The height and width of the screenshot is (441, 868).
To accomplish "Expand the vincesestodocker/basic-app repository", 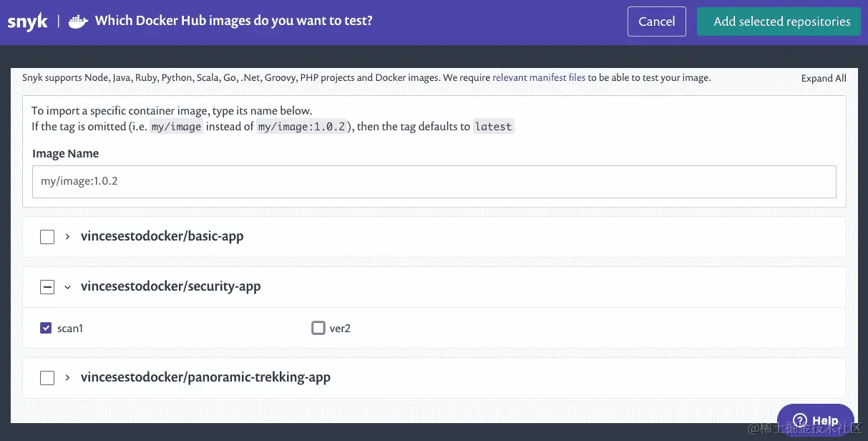I will pyautogui.click(x=67, y=236).
